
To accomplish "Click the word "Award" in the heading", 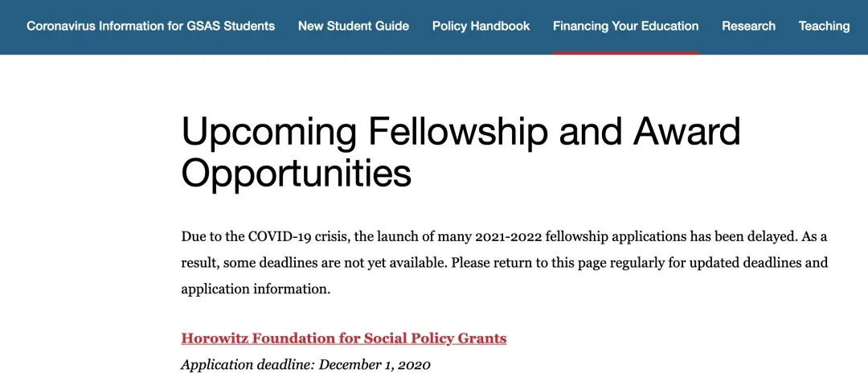I will [x=687, y=132].
